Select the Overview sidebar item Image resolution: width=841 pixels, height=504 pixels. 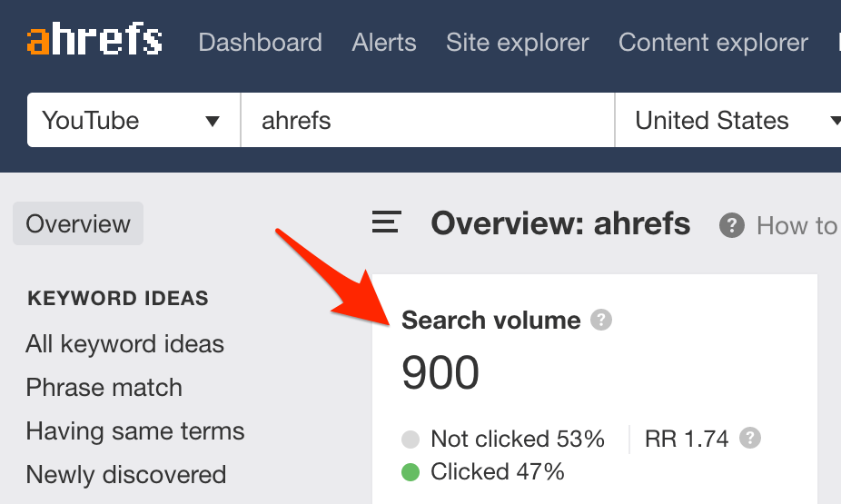78,223
